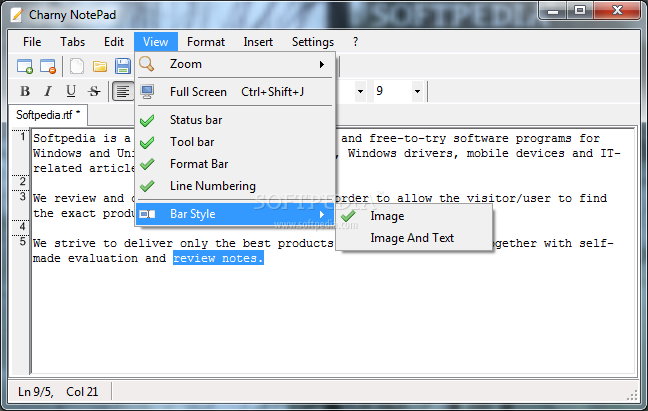This screenshot has height=411, width=648.
Task: Maximize the Charny NotePad window
Action: click(580, 10)
